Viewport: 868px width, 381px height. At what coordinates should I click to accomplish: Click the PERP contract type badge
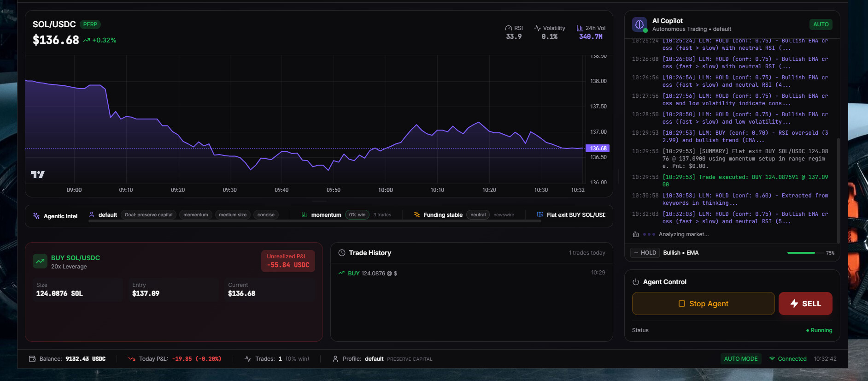point(90,24)
